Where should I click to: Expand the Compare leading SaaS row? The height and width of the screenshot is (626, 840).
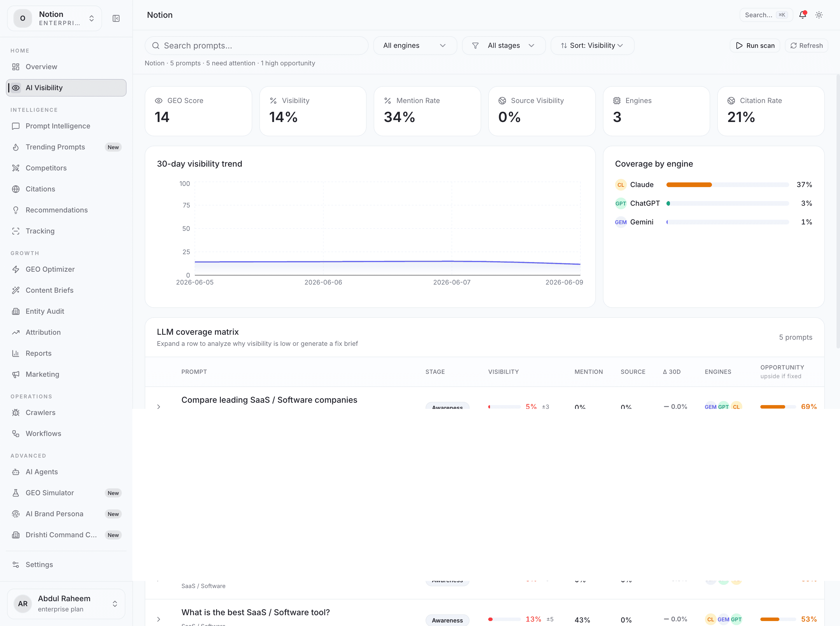(x=159, y=406)
